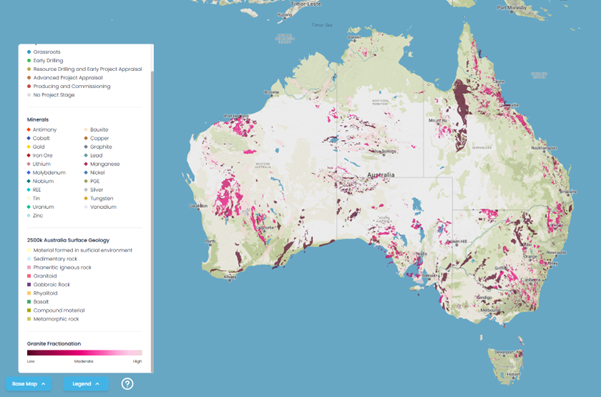
Task: Click the Timor Sea map label
Action: click(x=322, y=25)
